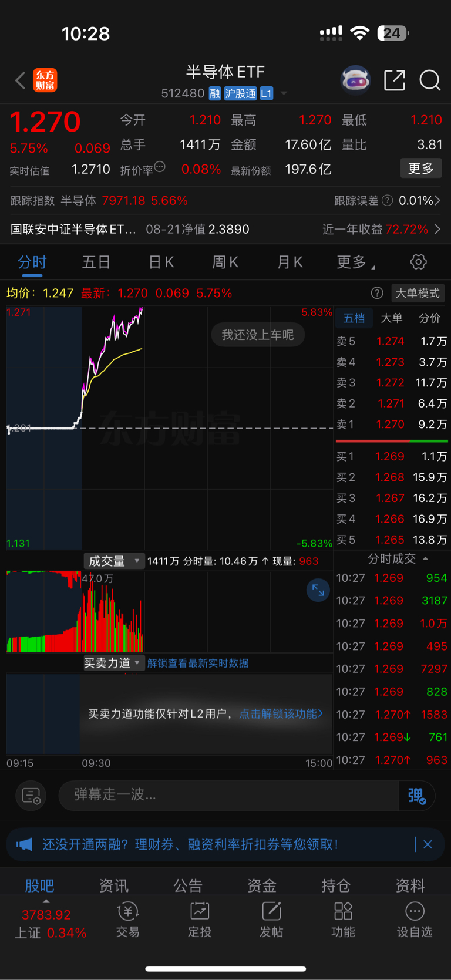The height and width of the screenshot is (980, 451).
Task: Close the 两融 promotion banner
Action: (428, 844)
